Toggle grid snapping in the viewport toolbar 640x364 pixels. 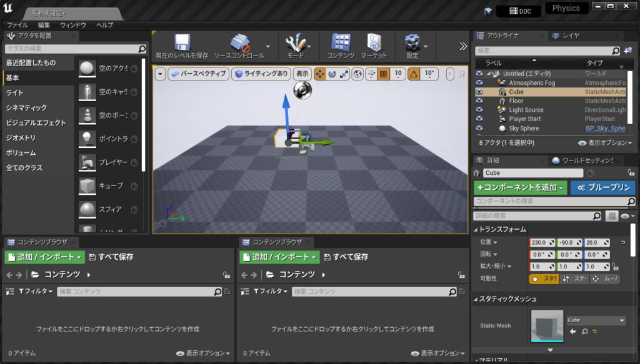pyautogui.click(x=383, y=74)
